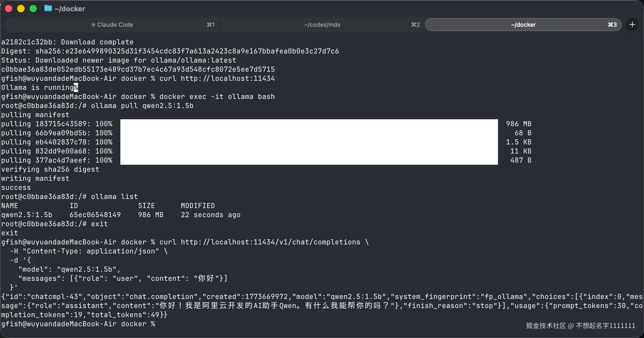
Task: Switch to the ~/codes/mds tab
Action: (322, 25)
